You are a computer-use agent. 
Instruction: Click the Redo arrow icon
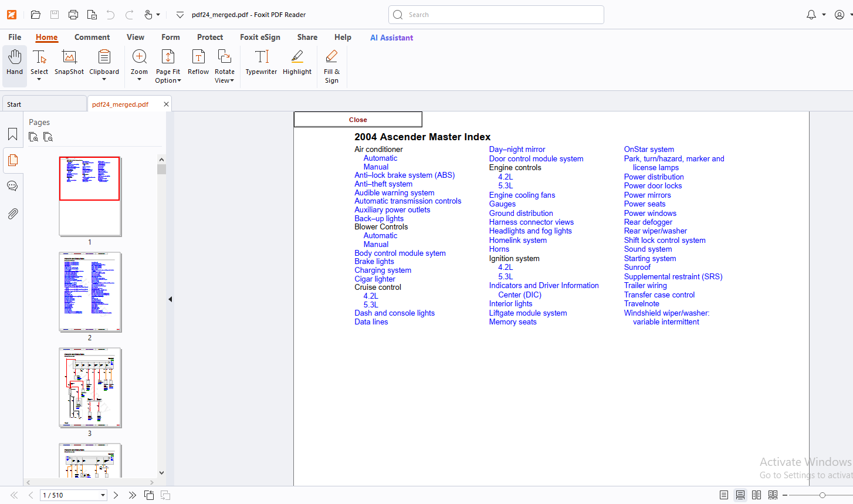pos(129,15)
